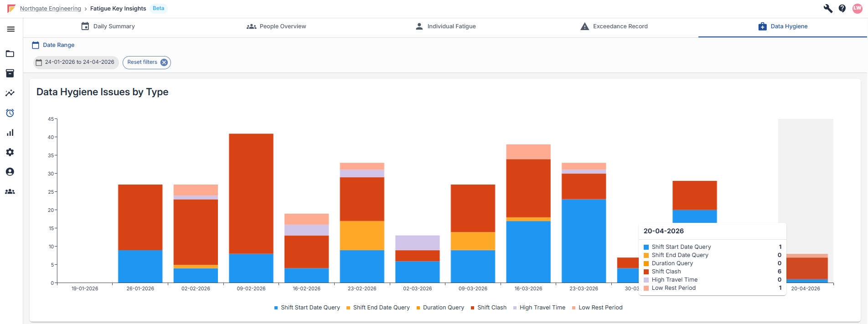Toggle Shift Clash legend item
Image resolution: width=868 pixels, height=324 pixels.
(488, 308)
